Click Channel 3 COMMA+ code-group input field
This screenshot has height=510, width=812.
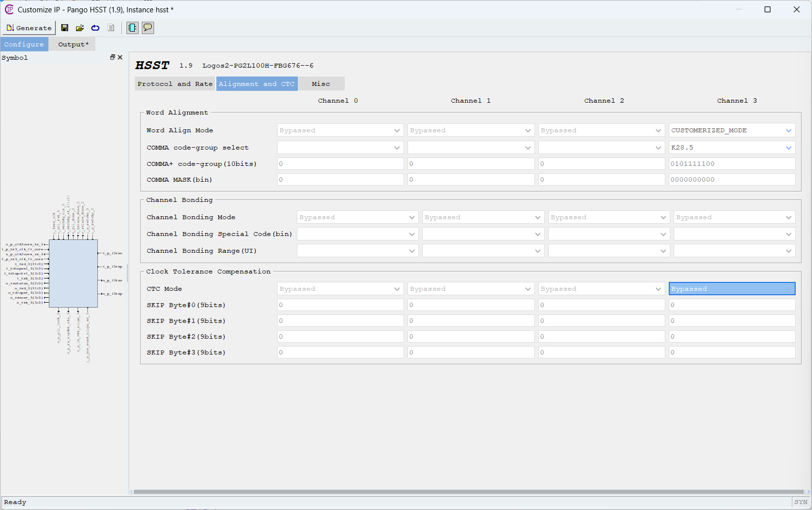coord(731,164)
